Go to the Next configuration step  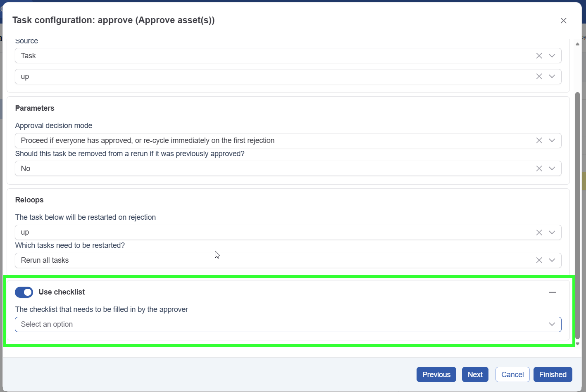click(x=475, y=375)
